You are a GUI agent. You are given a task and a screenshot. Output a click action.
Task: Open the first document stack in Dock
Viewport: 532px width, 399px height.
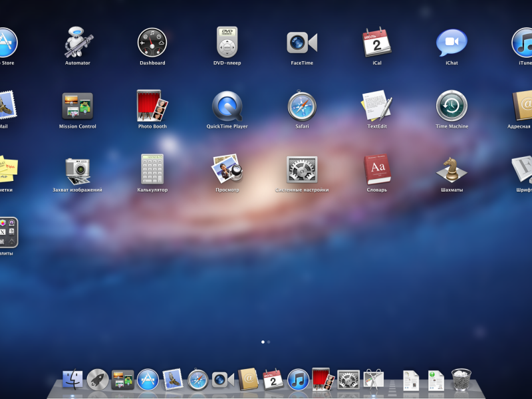click(x=411, y=380)
